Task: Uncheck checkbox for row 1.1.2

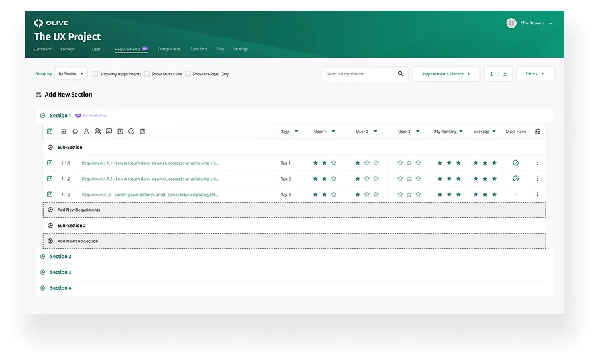Action: tap(50, 179)
